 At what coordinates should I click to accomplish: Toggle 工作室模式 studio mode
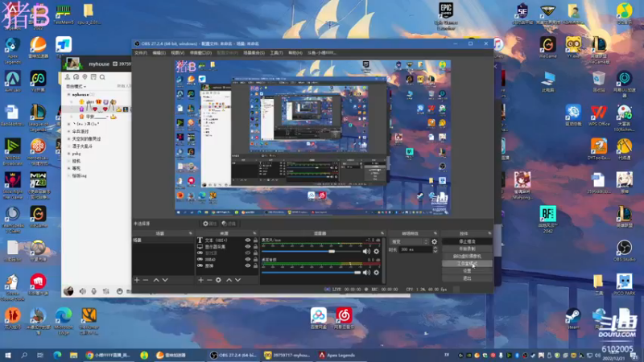click(x=467, y=264)
